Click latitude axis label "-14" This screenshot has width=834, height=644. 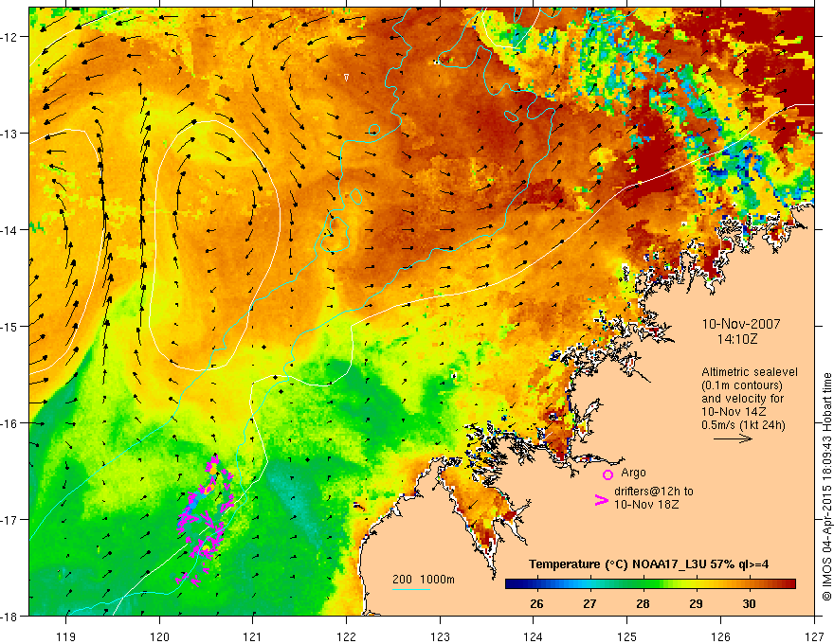coord(9,230)
